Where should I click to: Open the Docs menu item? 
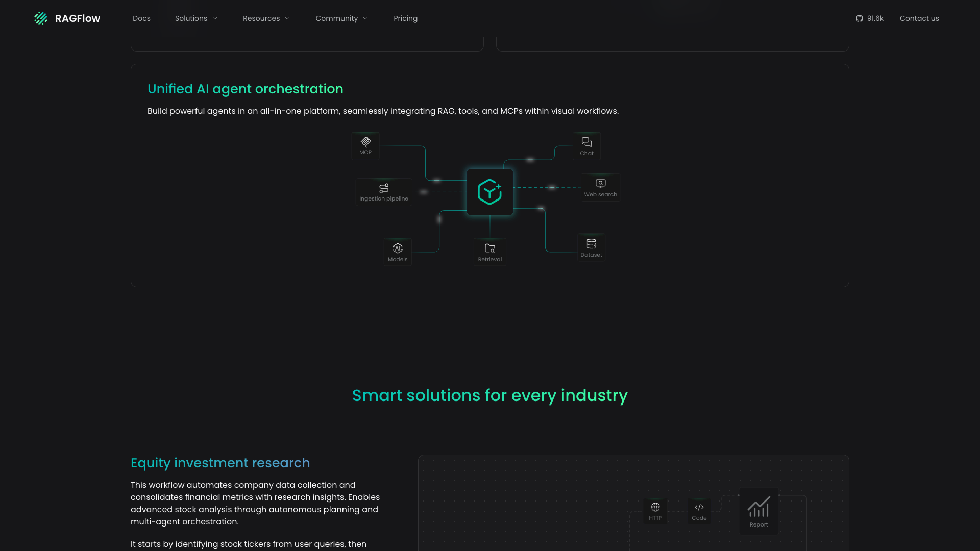coord(141,18)
